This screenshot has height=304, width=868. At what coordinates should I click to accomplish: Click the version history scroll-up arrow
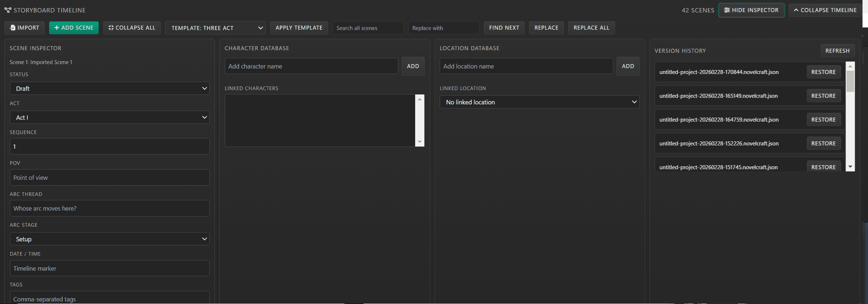[x=850, y=66]
